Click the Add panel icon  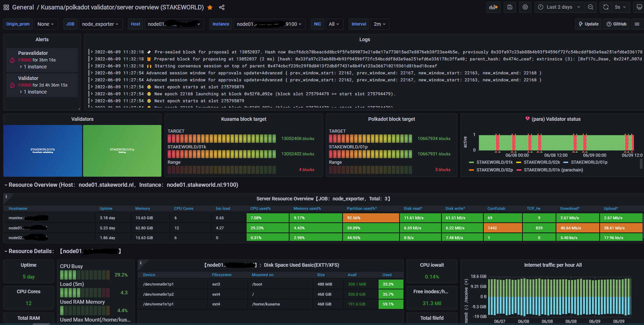pos(493,7)
